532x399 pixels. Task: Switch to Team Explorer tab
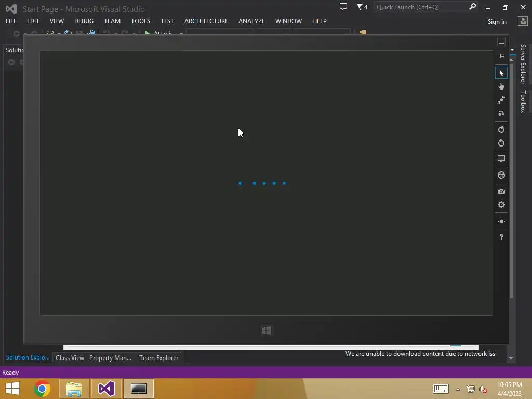click(x=158, y=358)
